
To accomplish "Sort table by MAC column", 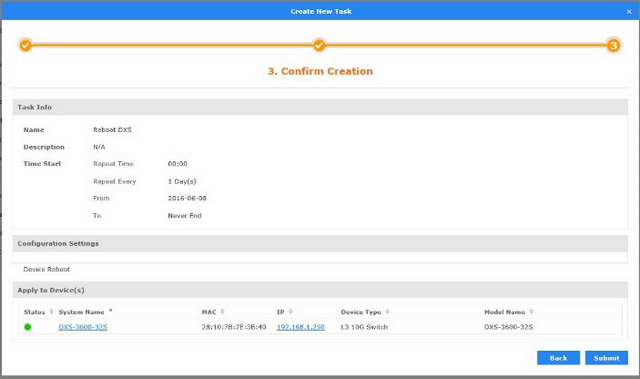I will click(213, 312).
